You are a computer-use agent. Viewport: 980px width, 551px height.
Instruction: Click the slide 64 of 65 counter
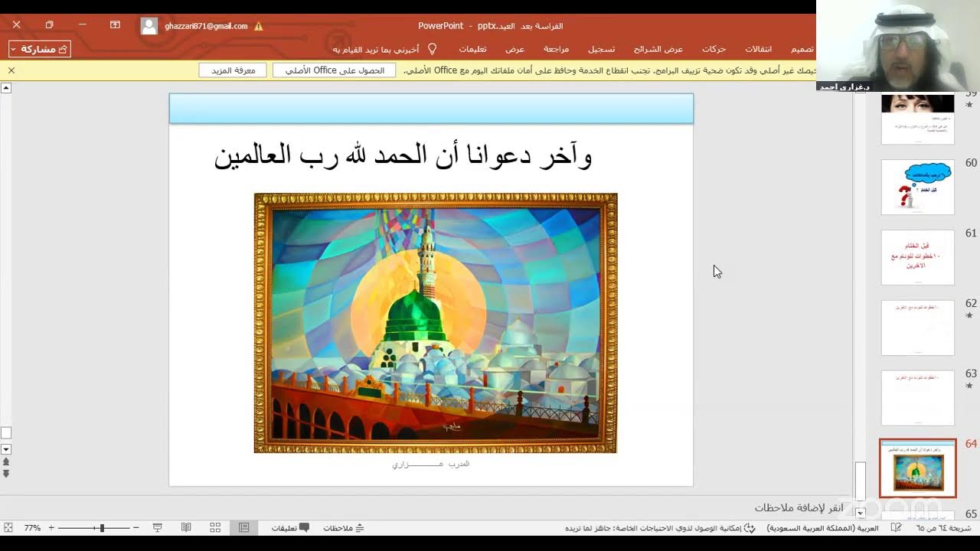coord(943,528)
